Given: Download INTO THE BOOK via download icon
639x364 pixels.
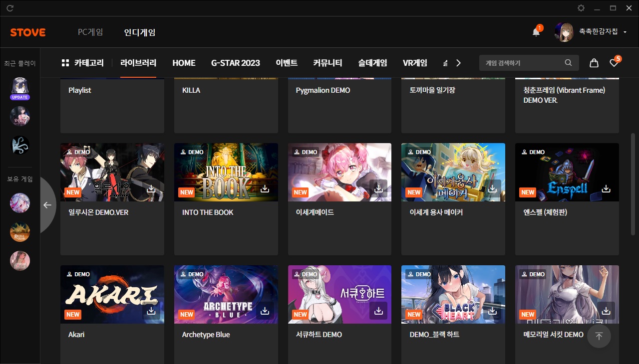Looking at the screenshot, I should [x=265, y=188].
